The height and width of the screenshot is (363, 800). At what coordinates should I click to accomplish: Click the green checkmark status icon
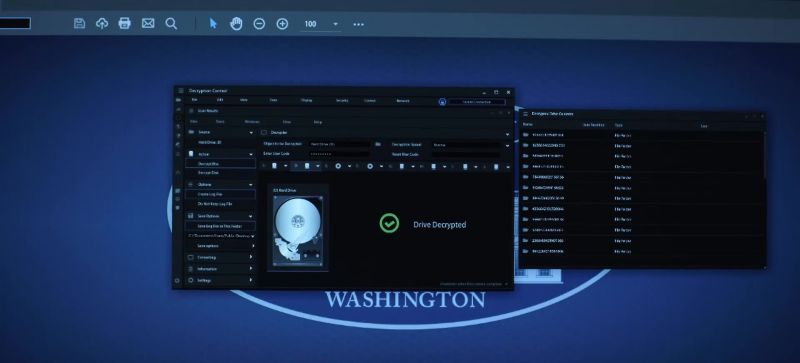coord(389,224)
